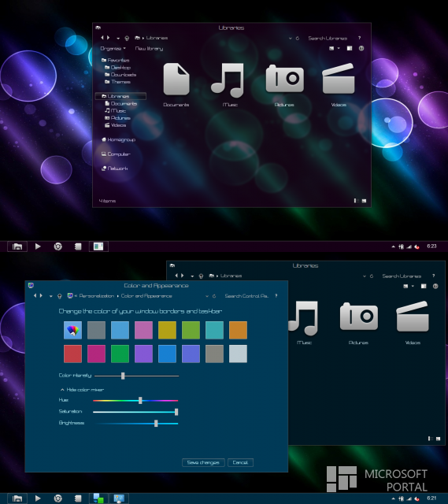This screenshot has width=448, height=504.
Task: Open the Music library icon in top window
Action: click(228, 80)
